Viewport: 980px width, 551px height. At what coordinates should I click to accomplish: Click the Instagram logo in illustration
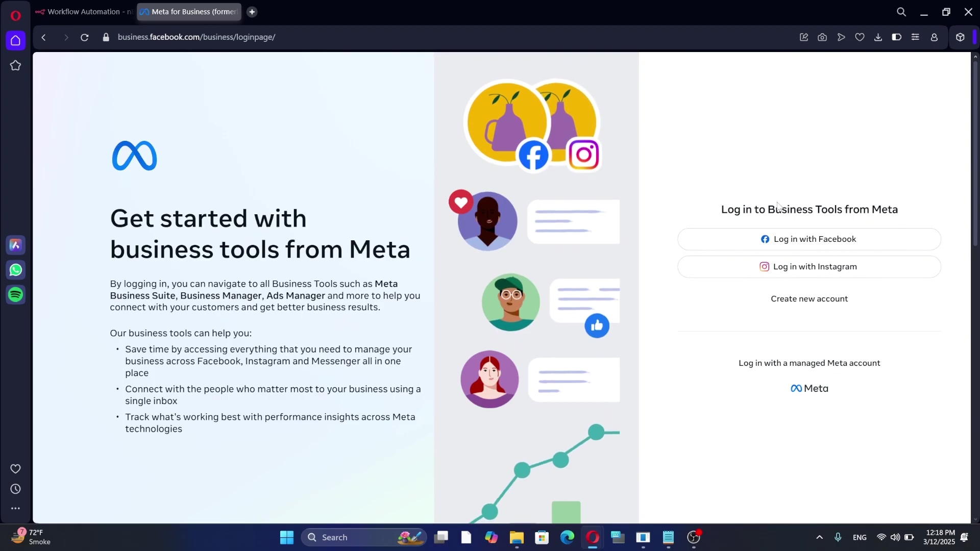click(x=584, y=155)
